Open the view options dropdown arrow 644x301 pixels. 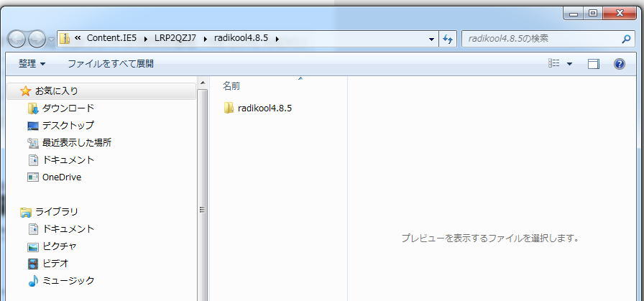click(x=570, y=64)
